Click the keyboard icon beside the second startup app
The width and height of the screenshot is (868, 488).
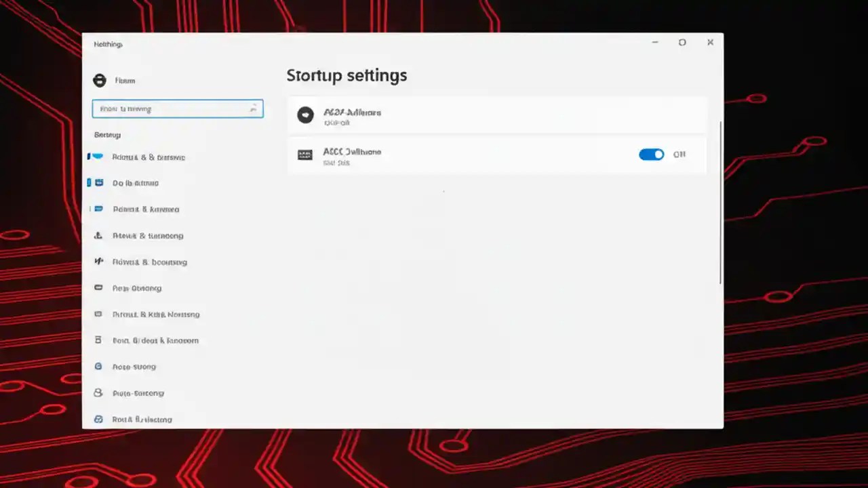tap(306, 155)
